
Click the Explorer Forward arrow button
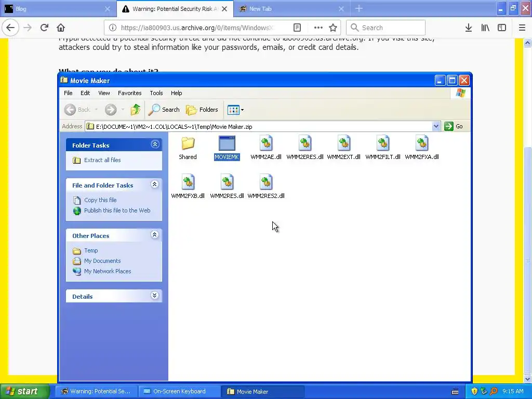tap(111, 110)
